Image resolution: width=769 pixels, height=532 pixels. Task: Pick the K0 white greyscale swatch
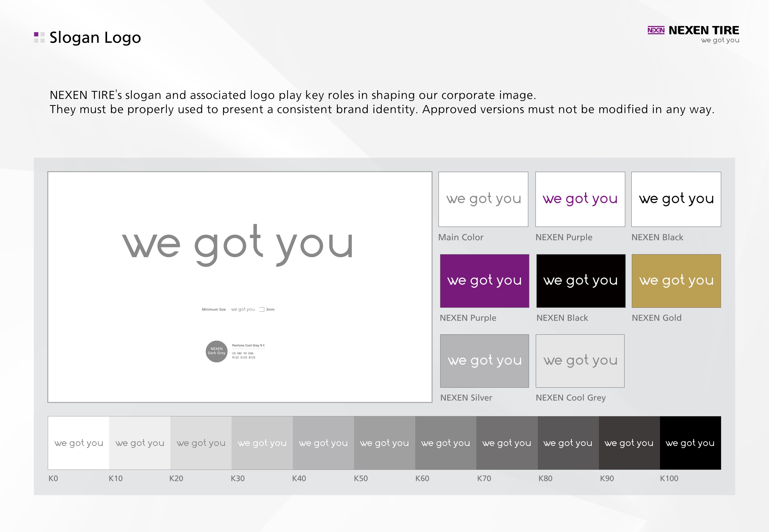point(79,443)
